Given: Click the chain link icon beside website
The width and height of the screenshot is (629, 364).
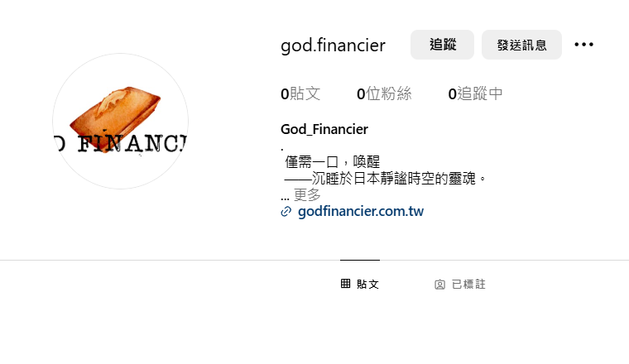Looking at the screenshot, I should [x=286, y=212].
